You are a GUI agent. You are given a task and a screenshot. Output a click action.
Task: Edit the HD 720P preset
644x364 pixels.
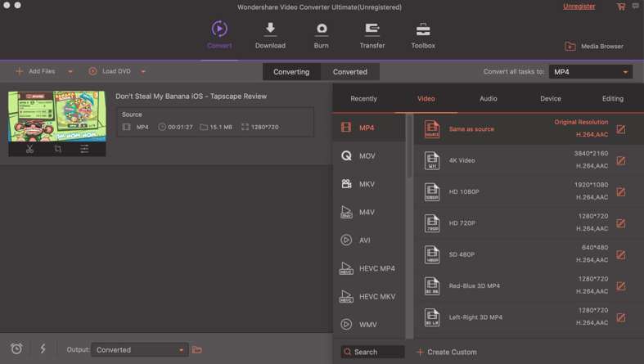tap(621, 223)
